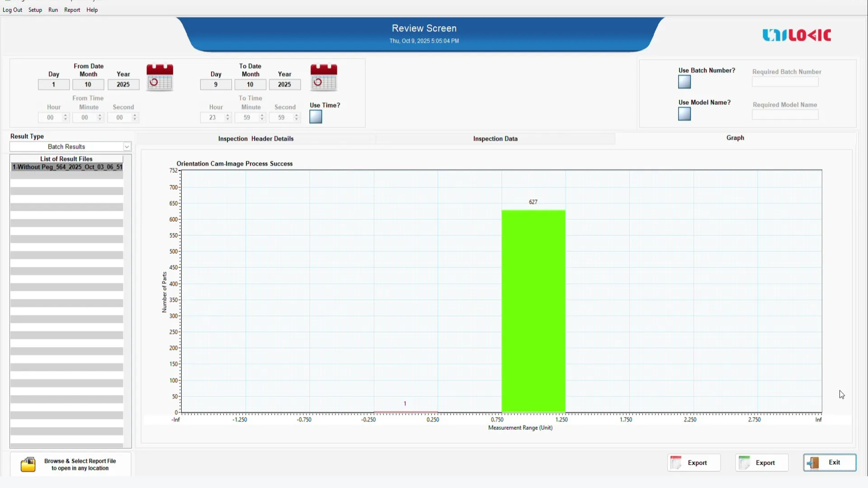Click Export with green spreadsheet icon
Image resolution: width=868 pixels, height=488 pixels.
761,463
